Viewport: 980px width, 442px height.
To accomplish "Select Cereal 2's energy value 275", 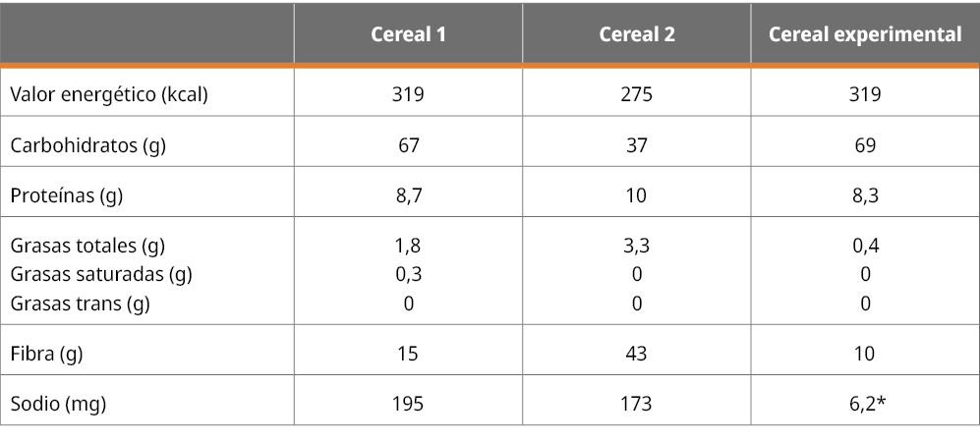I will [x=637, y=95].
